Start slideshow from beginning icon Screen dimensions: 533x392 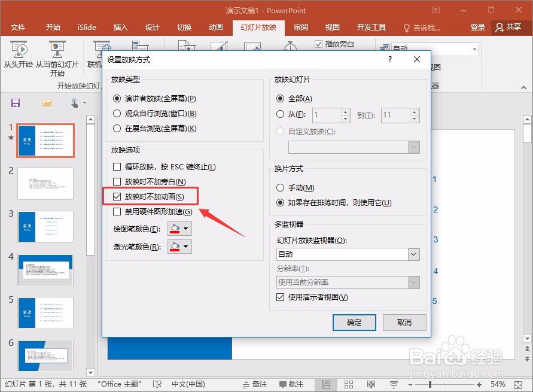point(19,50)
